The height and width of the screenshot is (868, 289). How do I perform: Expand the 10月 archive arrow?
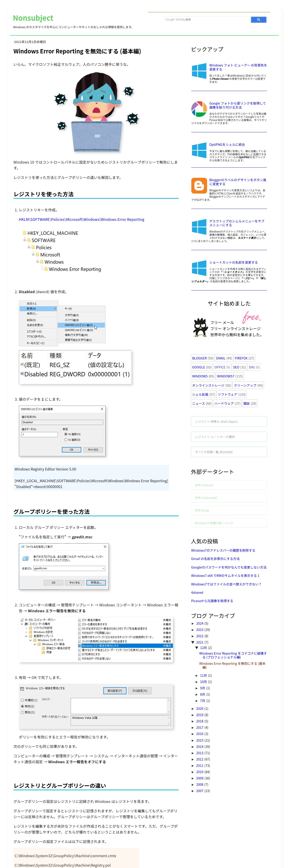(x=197, y=682)
